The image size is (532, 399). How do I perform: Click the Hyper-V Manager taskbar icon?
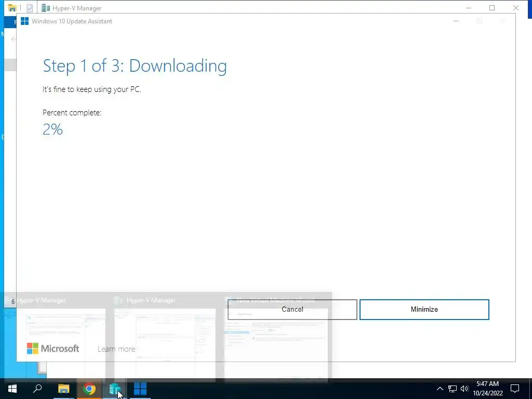click(x=115, y=389)
